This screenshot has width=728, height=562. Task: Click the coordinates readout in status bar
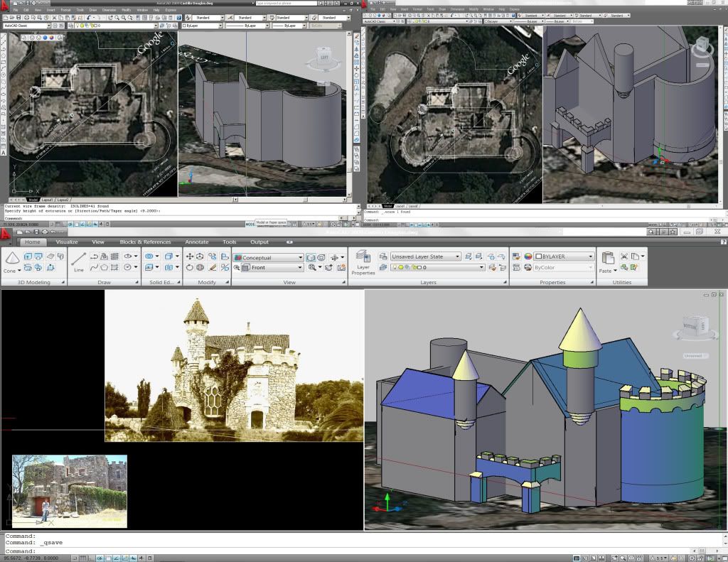(x=31, y=558)
